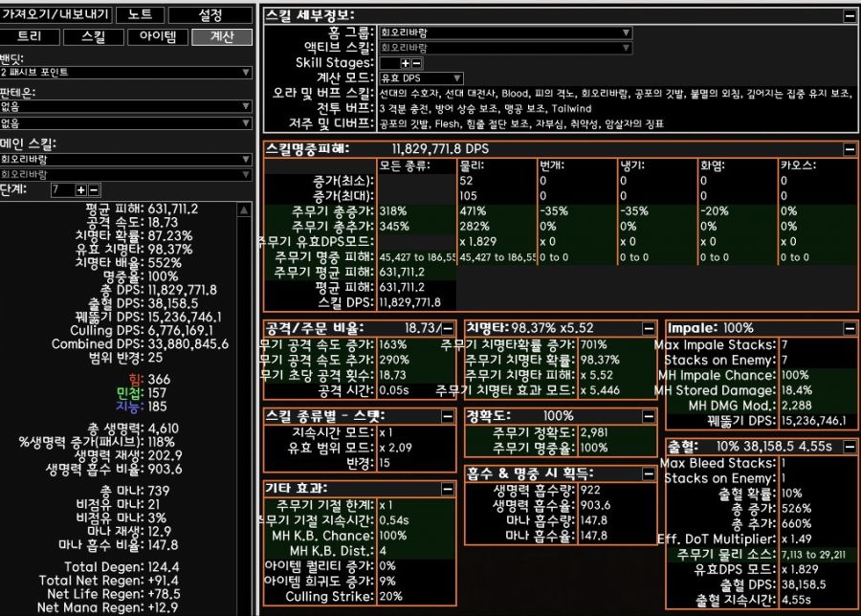Screen dimensions: 861x616
Task: Click the 물리 column header
Action: pos(472,165)
